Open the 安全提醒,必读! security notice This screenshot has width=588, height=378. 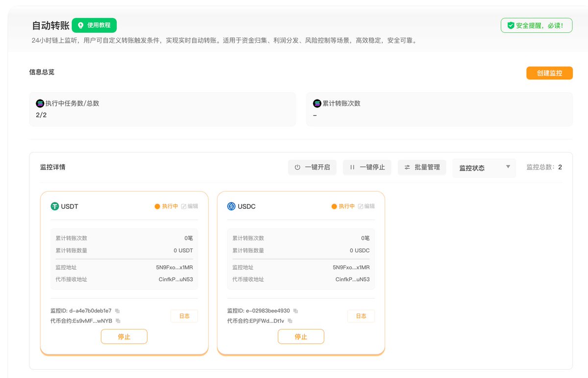point(537,25)
